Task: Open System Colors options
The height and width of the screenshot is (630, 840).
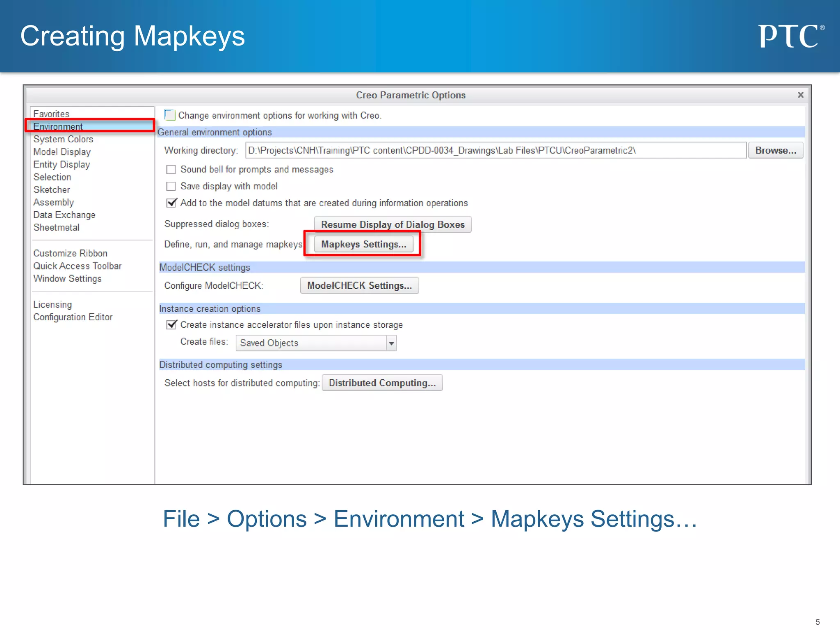Action: tap(63, 139)
